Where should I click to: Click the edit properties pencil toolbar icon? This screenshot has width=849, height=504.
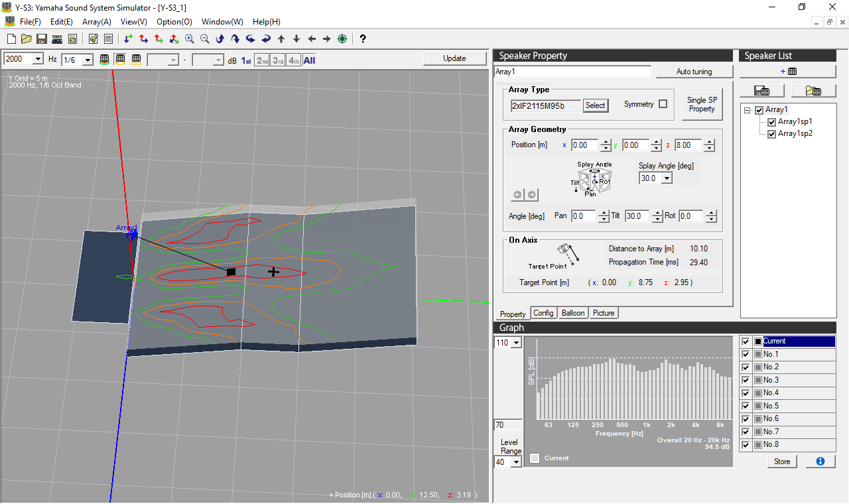pyautogui.click(x=93, y=38)
